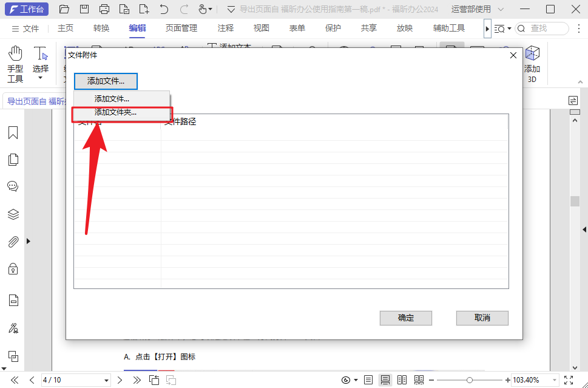This screenshot has height=388, width=588.
Task: Open the attachments paperclip panel icon
Action: point(13,242)
